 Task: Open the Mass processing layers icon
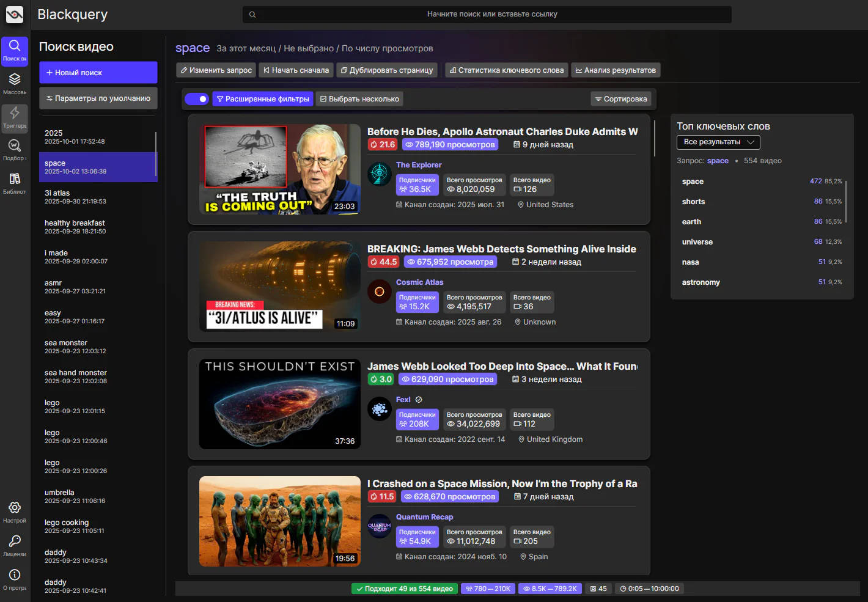pos(15,84)
